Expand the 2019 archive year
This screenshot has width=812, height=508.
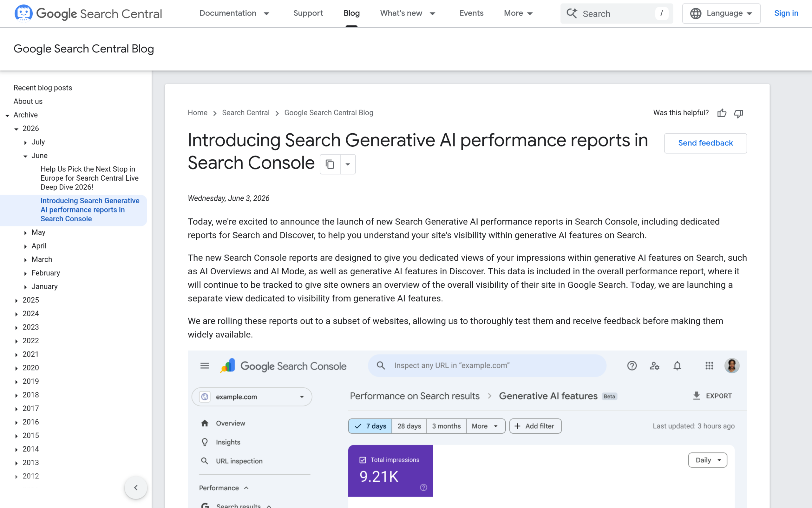point(16,382)
